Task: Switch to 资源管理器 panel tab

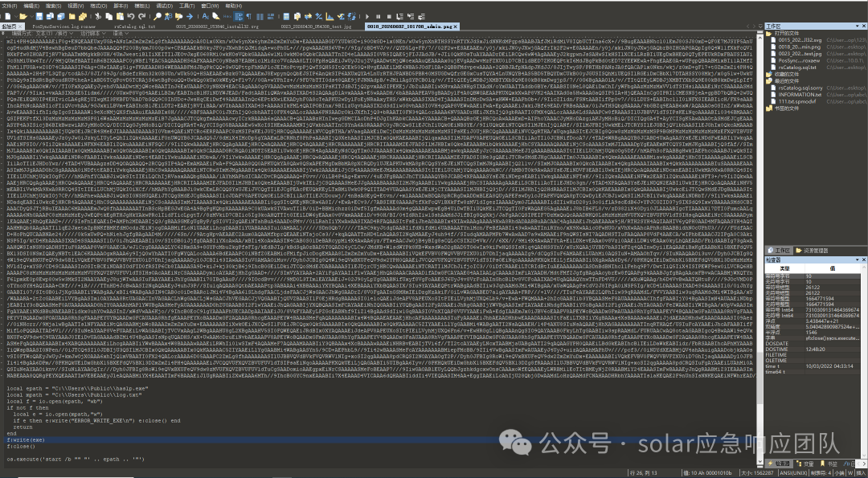Action: (812, 250)
